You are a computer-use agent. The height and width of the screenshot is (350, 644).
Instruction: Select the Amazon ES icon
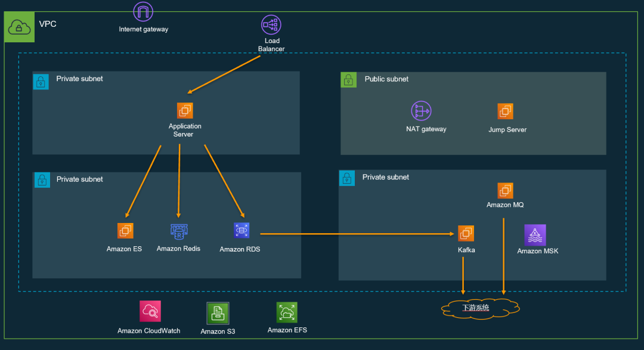[x=125, y=231]
